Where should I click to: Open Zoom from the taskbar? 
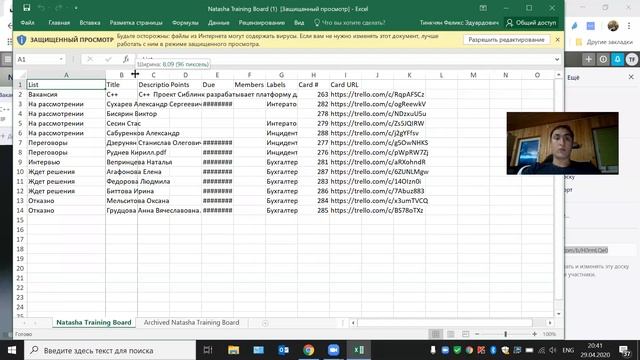[x=333, y=350]
